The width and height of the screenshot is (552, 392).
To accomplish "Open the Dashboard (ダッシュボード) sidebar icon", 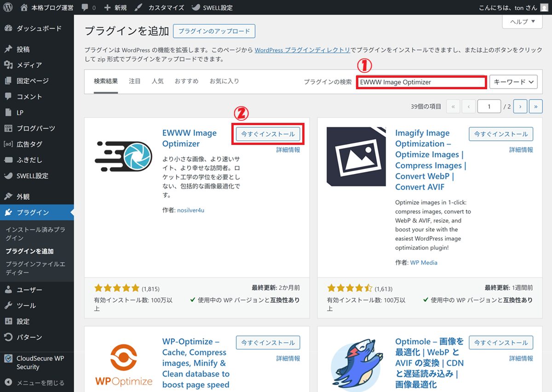I will (x=8, y=29).
